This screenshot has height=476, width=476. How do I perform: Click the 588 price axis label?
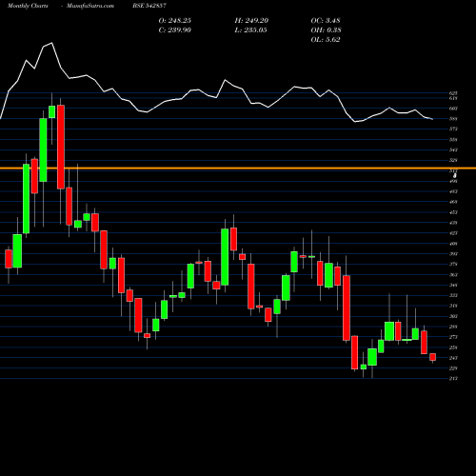click(x=453, y=119)
